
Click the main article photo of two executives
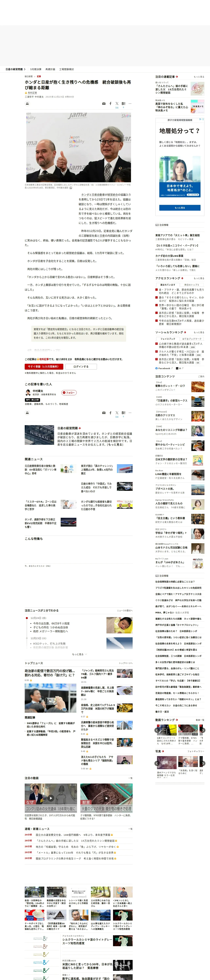[x=79, y=147]
